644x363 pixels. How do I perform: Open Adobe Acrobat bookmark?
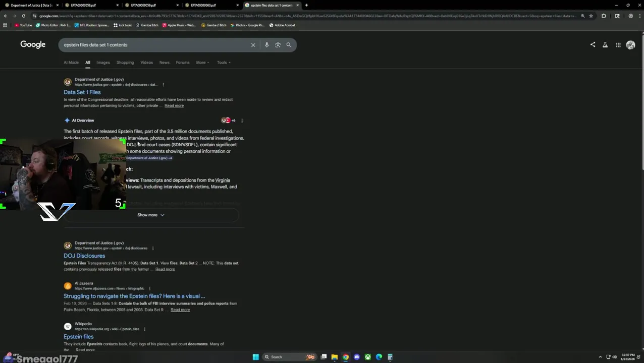(282, 25)
